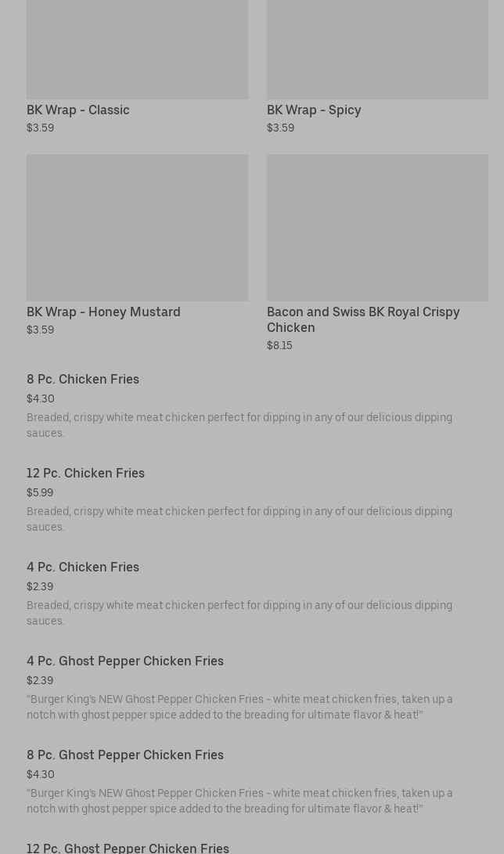Click the BK Wrap - Classic title
The image size is (504, 854).
[x=77, y=110]
